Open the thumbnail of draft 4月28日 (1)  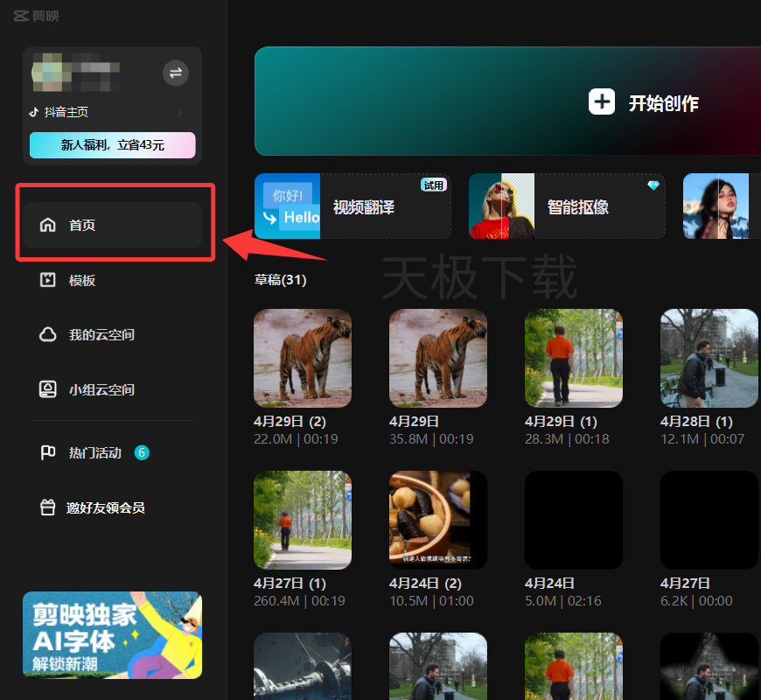click(x=709, y=358)
